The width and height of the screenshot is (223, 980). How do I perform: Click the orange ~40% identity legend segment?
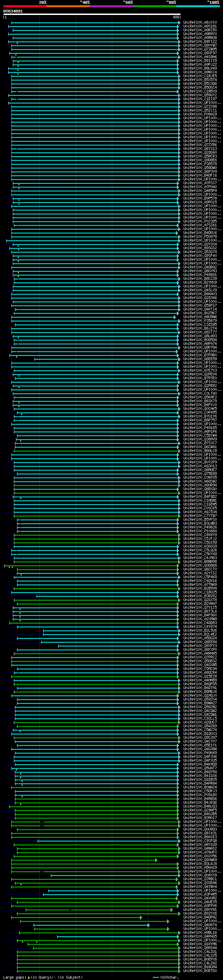click(x=68, y=6)
